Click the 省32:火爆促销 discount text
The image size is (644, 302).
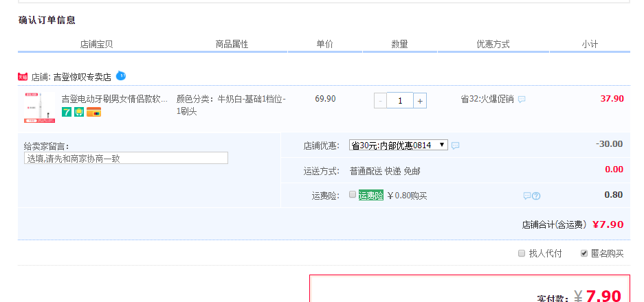[487, 99]
